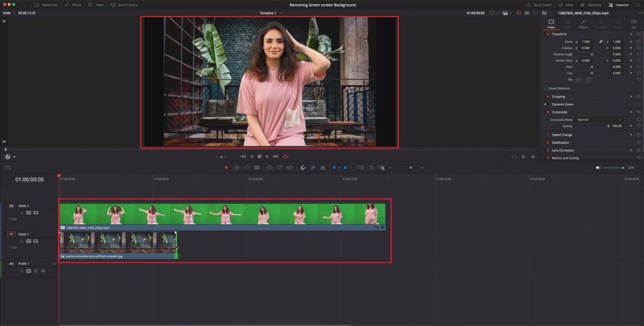The image size is (644, 326).
Task: Open the flag color dropdown arrow
Action: tap(339, 168)
